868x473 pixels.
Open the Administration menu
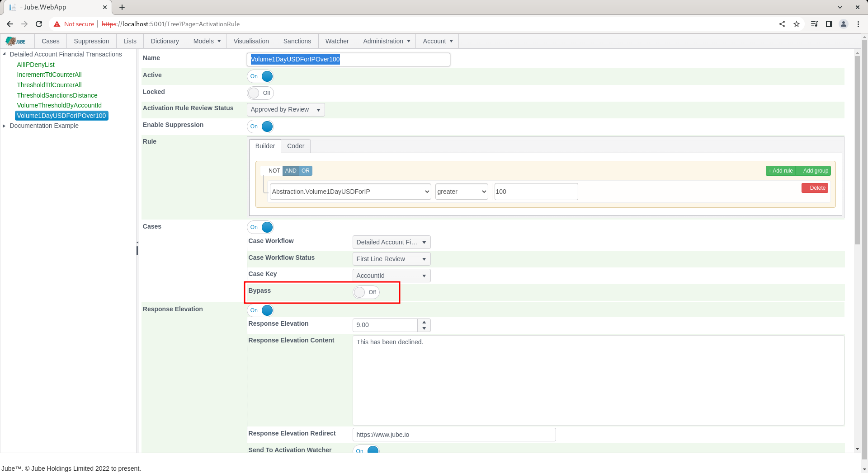[x=386, y=41]
